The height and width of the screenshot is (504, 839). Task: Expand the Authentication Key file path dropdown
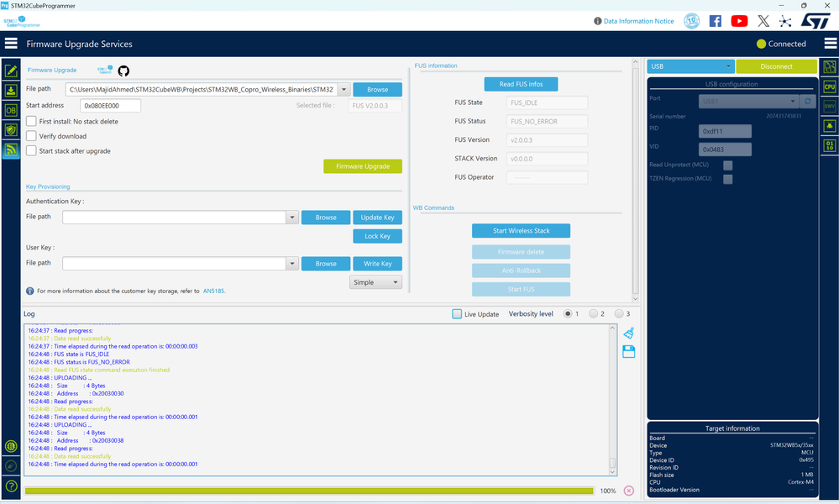(292, 218)
